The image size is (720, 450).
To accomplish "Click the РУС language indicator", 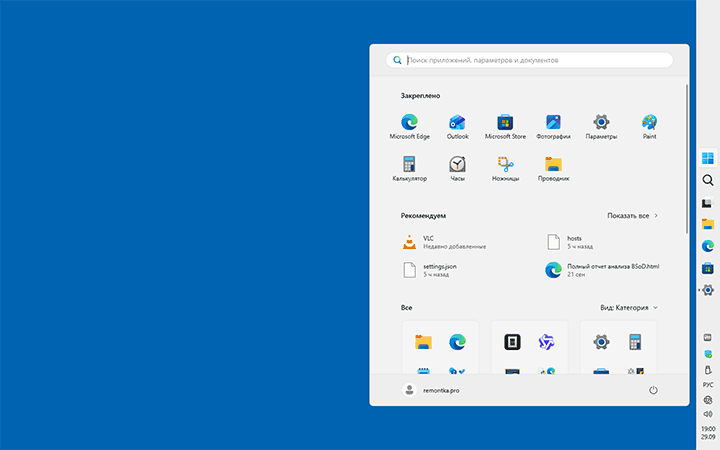I will (708, 385).
